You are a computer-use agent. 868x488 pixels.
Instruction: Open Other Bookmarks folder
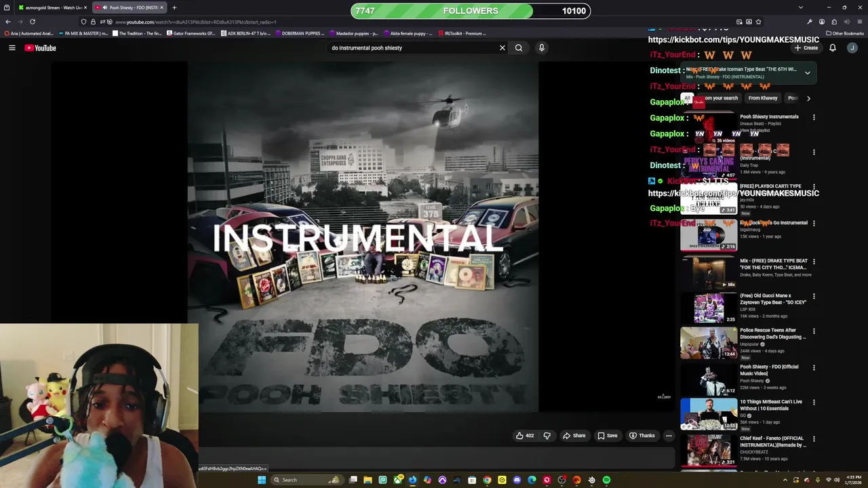[844, 33]
